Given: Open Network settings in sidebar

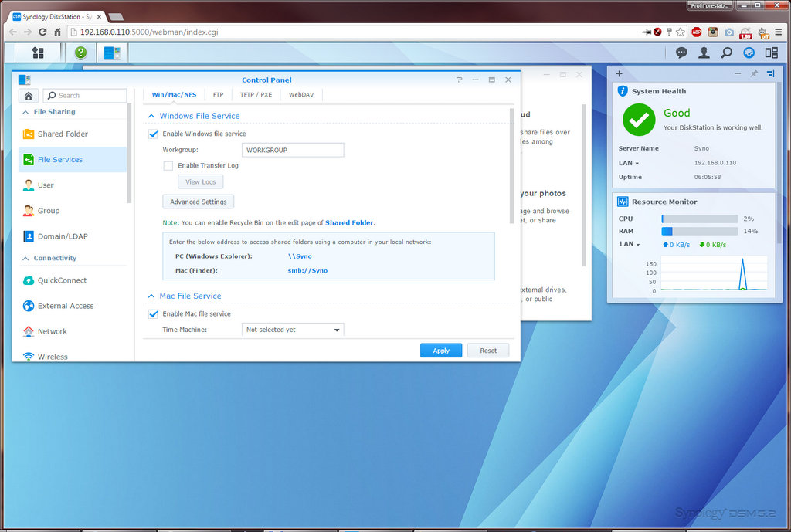Looking at the screenshot, I should click(72, 331).
